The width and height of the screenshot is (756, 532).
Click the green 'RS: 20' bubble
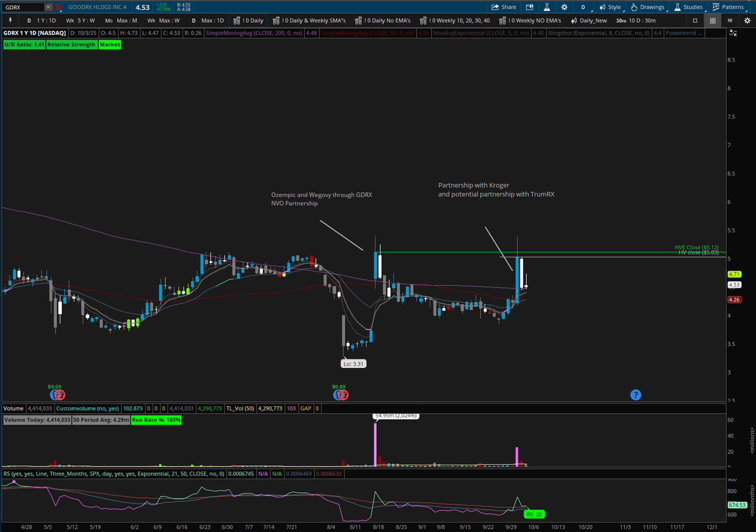[x=535, y=514]
